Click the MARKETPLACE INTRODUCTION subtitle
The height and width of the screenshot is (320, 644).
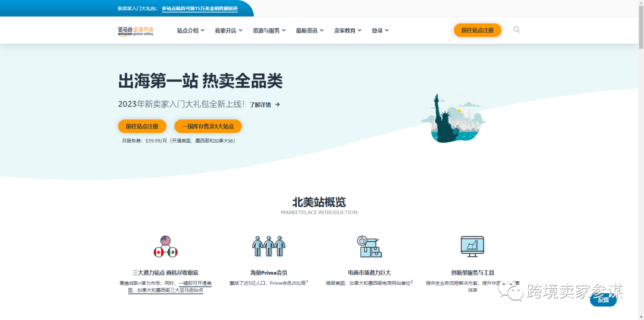(x=318, y=213)
